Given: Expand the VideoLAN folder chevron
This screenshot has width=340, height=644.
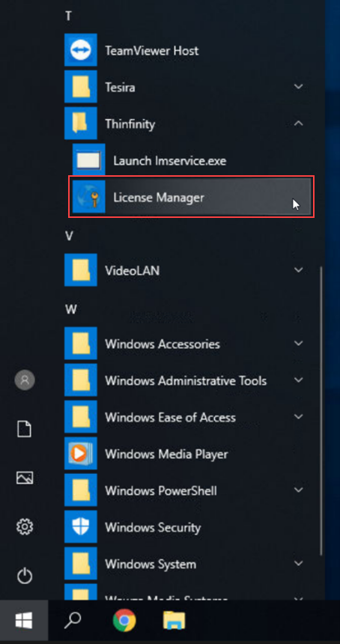Looking at the screenshot, I should pos(299,270).
